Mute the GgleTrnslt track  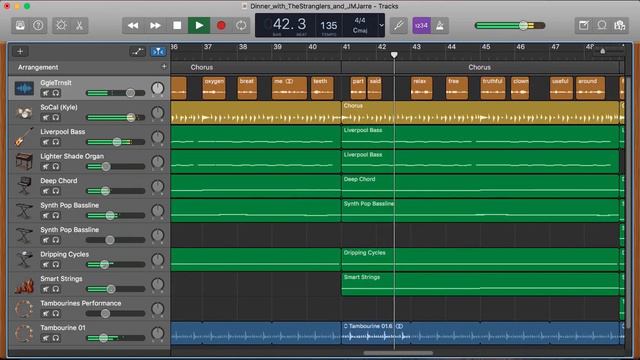46,93
